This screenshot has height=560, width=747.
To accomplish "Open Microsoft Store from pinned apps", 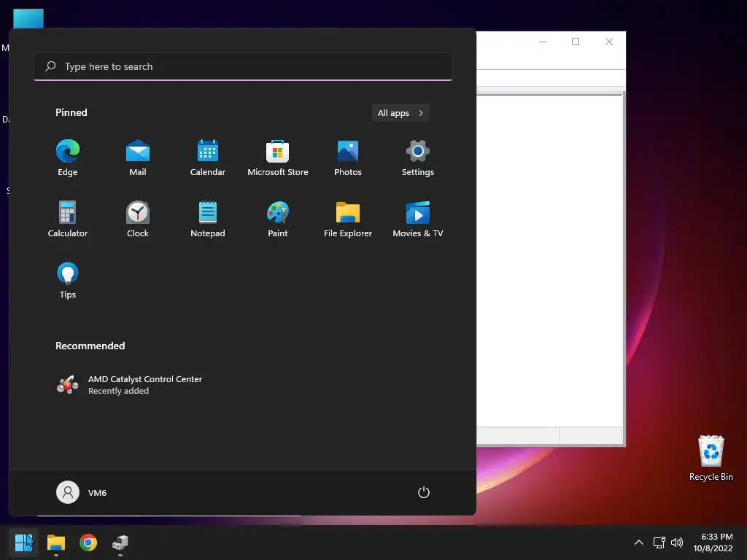I will [278, 158].
